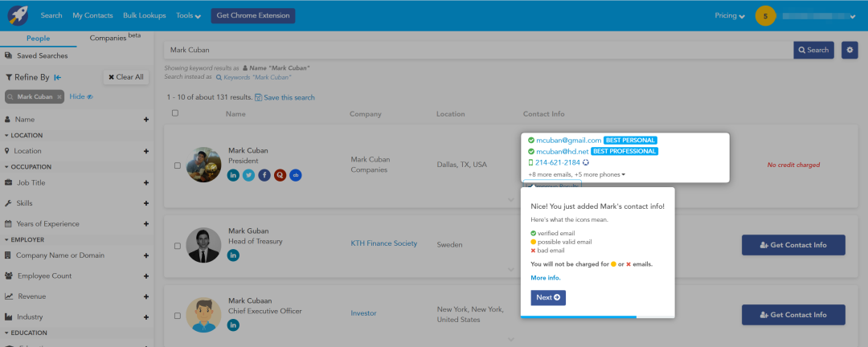The height and width of the screenshot is (347, 868).
Task: Click into the Mark Cuban search field
Action: point(478,50)
